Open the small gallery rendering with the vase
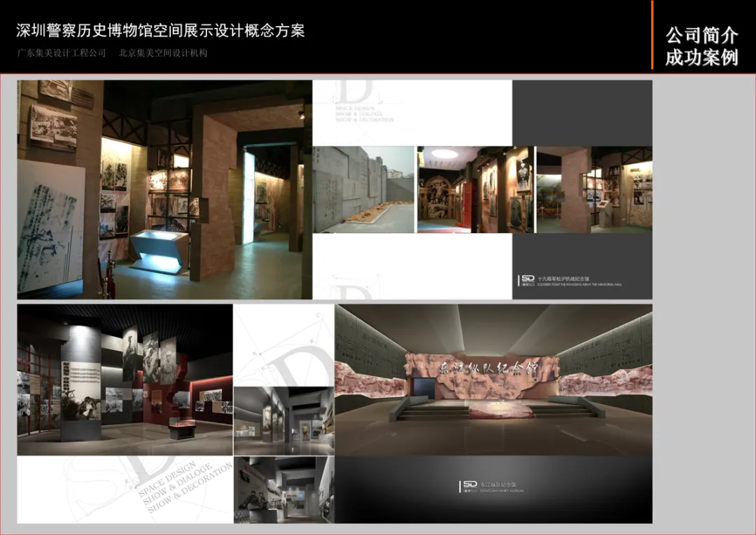Screen dimensions: 756x535 (284, 421)
